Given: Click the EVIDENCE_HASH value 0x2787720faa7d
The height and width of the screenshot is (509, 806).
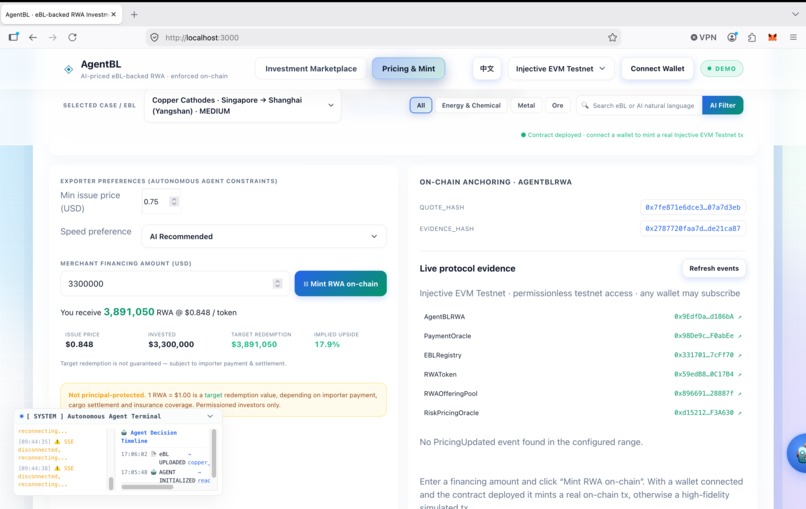Looking at the screenshot, I should point(692,229).
